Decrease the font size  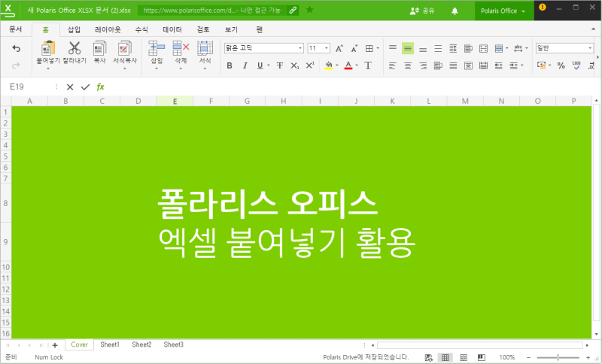(354, 48)
